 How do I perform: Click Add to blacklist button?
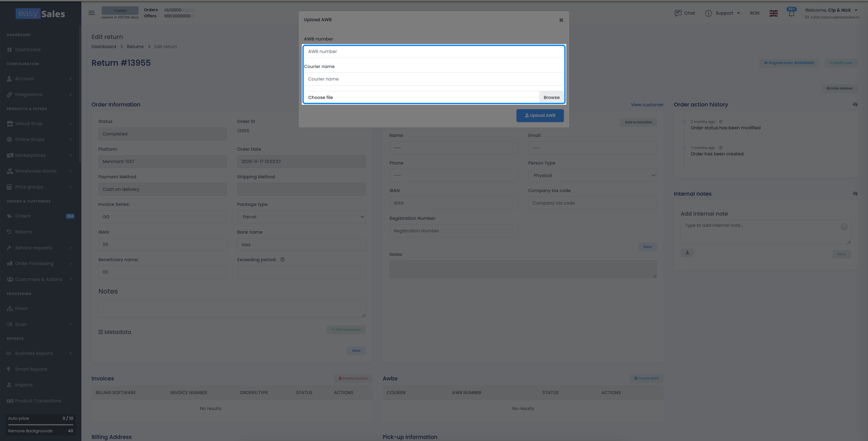(x=638, y=122)
